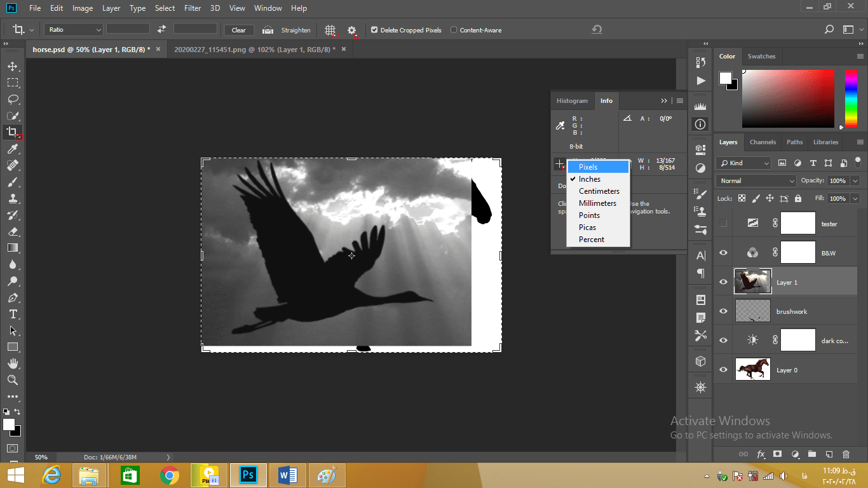The height and width of the screenshot is (488, 868).
Task: Open the Fill slider dropdown arrow
Action: click(x=855, y=198)
